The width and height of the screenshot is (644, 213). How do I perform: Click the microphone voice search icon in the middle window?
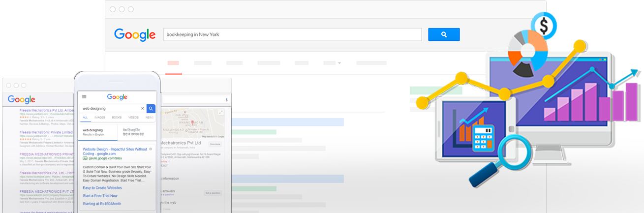[227, 99]
